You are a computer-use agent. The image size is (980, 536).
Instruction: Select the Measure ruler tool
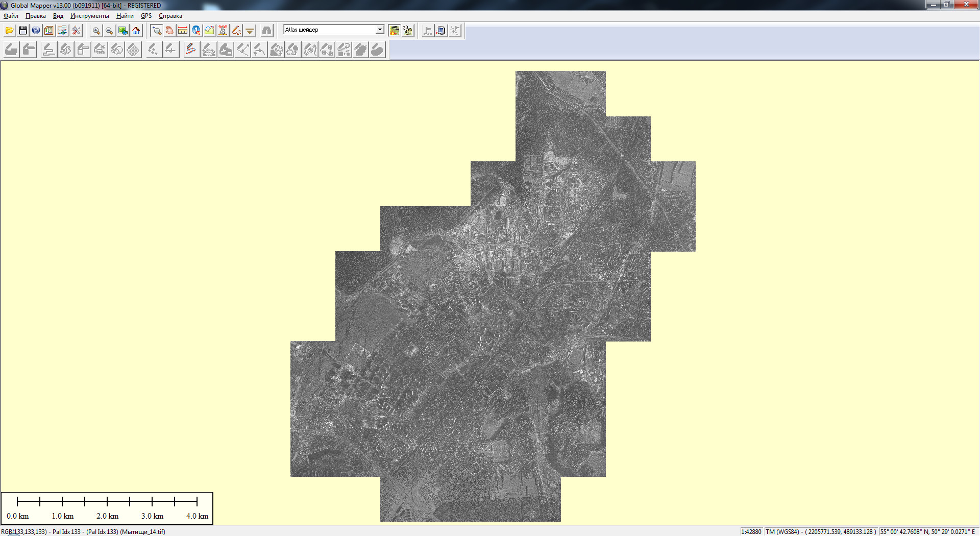(183, 31)
